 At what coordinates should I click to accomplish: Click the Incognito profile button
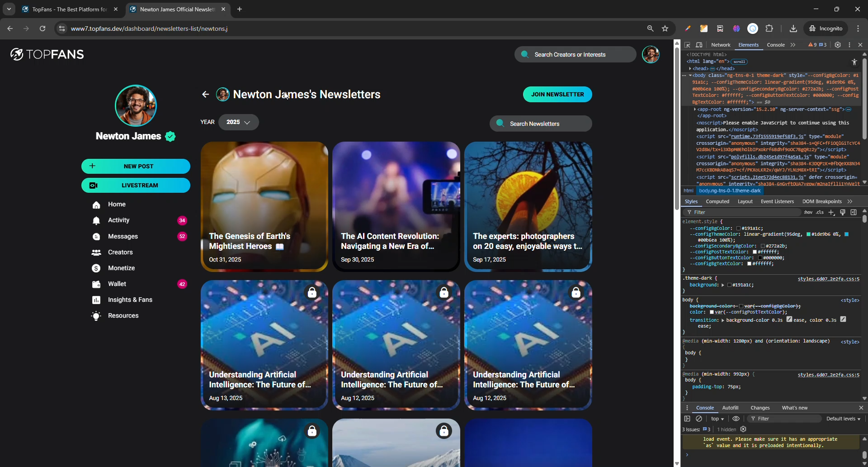pyautogui.click(x=826, y=29)
